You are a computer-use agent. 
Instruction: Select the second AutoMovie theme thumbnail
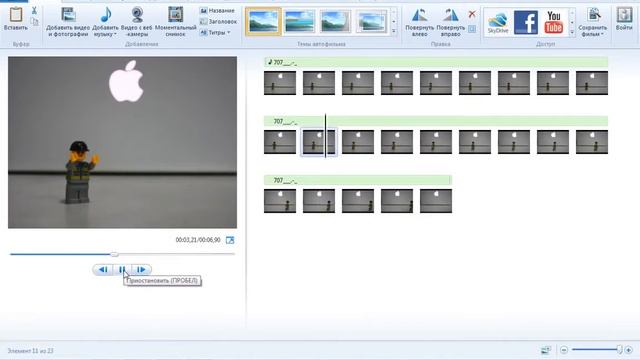300,21
